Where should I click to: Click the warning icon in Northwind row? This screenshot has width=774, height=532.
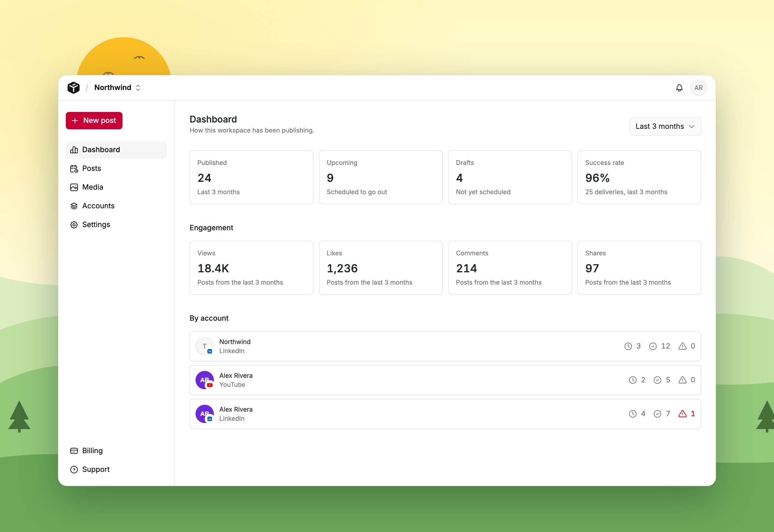point(682,346)
